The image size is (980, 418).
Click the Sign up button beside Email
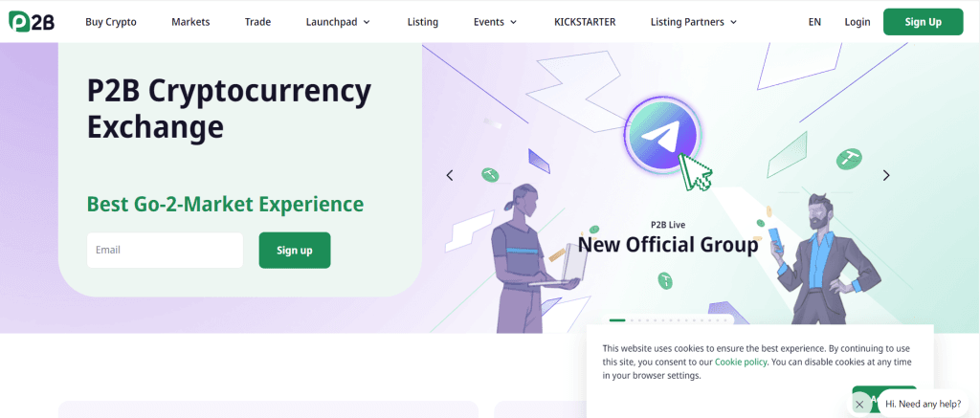(x=295, y=251)
